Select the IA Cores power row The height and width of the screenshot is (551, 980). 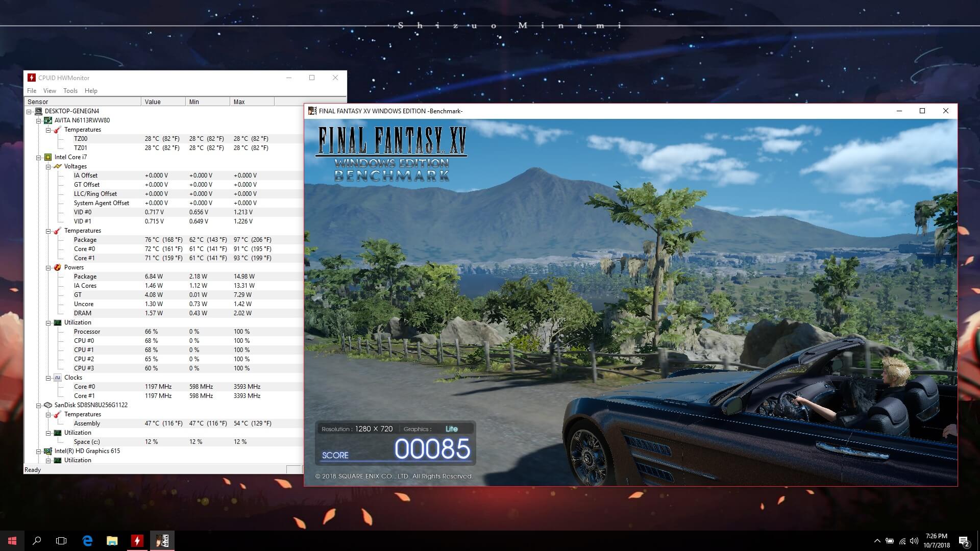point(163,286)
